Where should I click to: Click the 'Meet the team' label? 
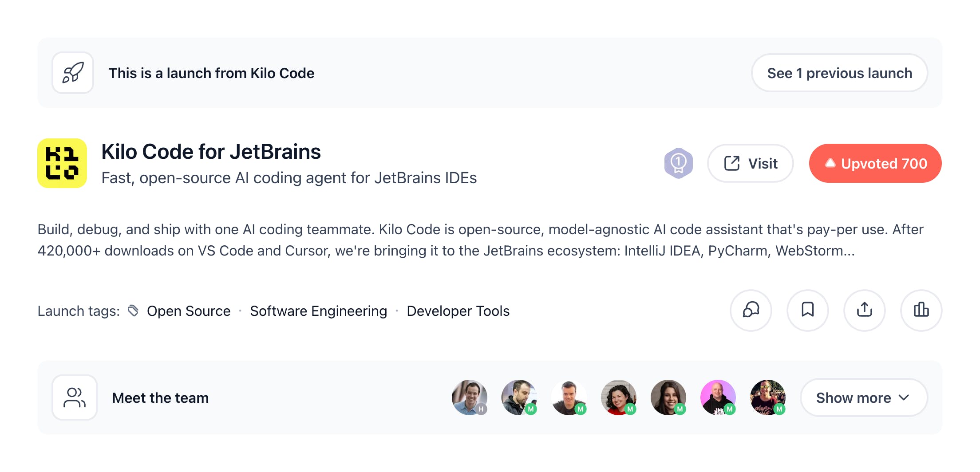click(160, 398)
